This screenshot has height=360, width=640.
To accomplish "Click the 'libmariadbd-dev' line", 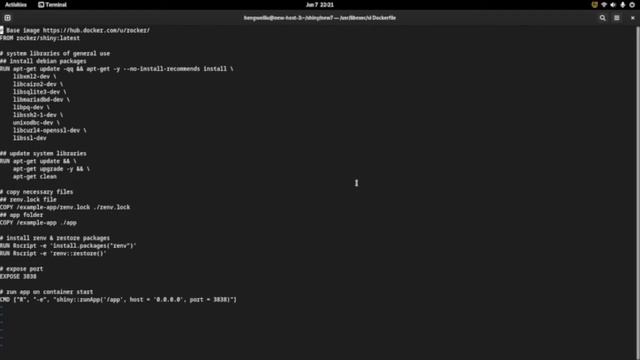I will pos(41,100).
